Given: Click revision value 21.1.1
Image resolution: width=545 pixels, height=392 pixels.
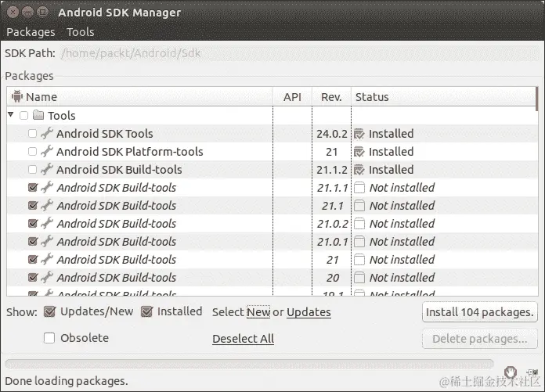Looking at the screenshot, I should pos(332,188).
